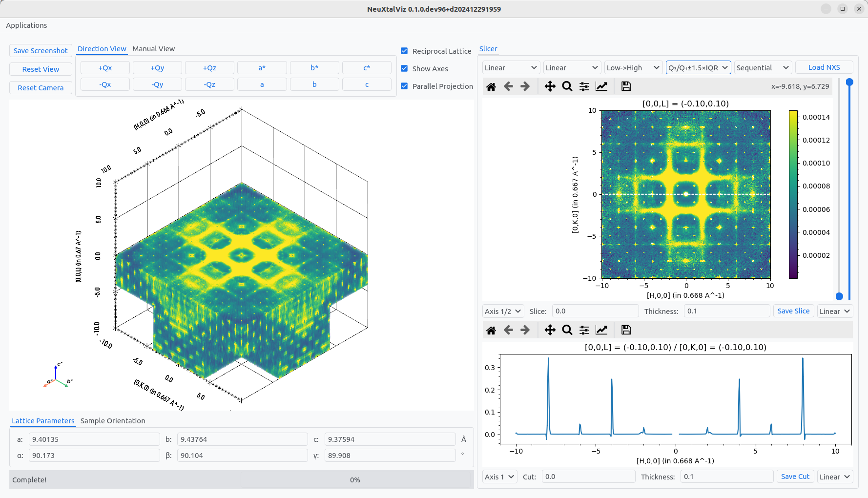The image size is (868, 498).
Task: Click the top handle of color range slider
Action: click(849, 82)
